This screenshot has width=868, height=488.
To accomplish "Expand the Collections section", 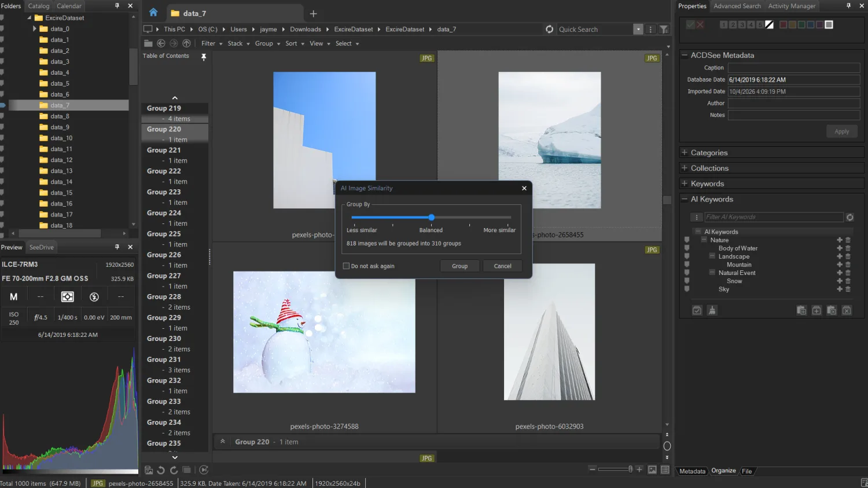I will click(x=685, y=168).
